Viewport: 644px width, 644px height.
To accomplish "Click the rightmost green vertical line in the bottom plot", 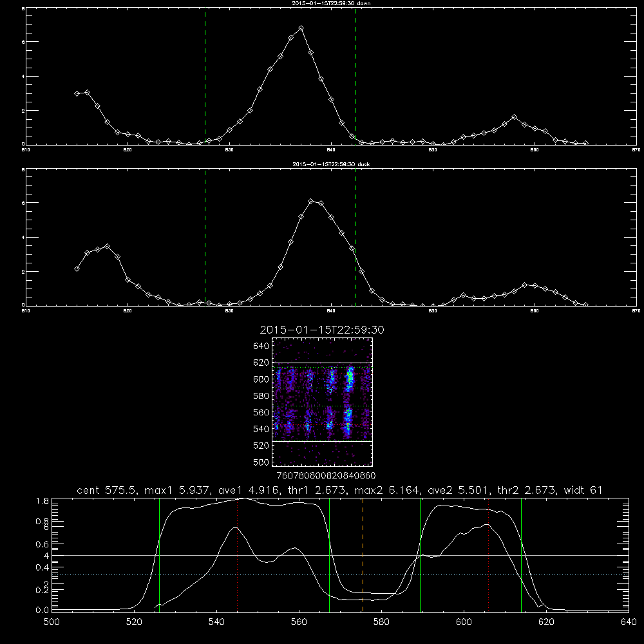I will click(521, 554).
